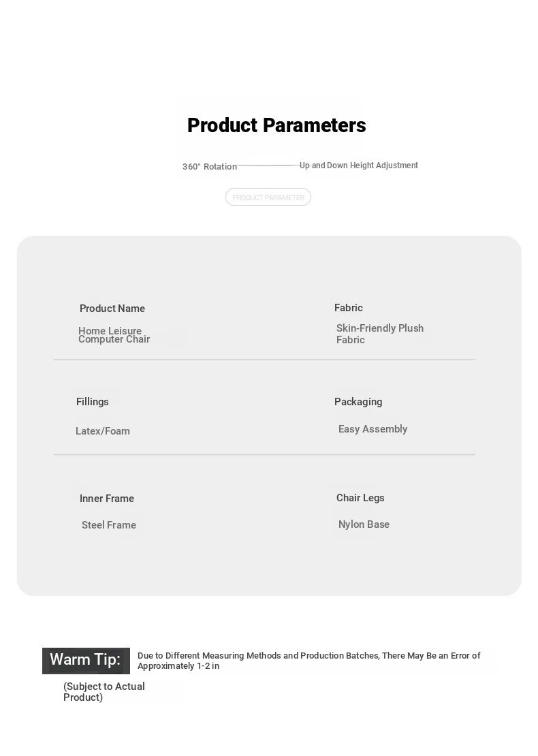Click Up and Down Height Adjustment text
538x756 pixels.
pos(359,166)
